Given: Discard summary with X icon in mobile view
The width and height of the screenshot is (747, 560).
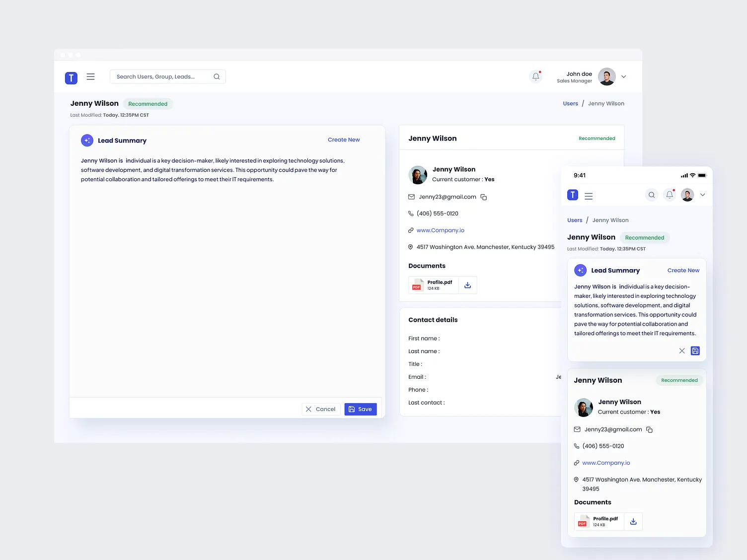Looking at the screenshot, I should coord(682,351).
